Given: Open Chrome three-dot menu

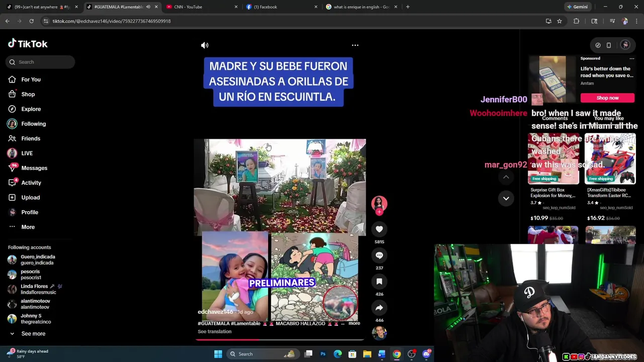Looking at the screenshot, I should tap(637, 21).
